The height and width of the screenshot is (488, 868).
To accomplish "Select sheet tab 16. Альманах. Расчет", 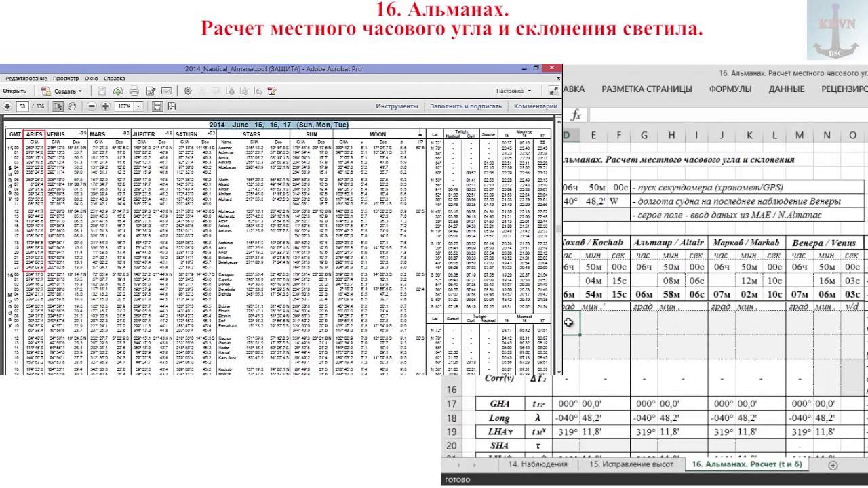I will coord(747,464).
